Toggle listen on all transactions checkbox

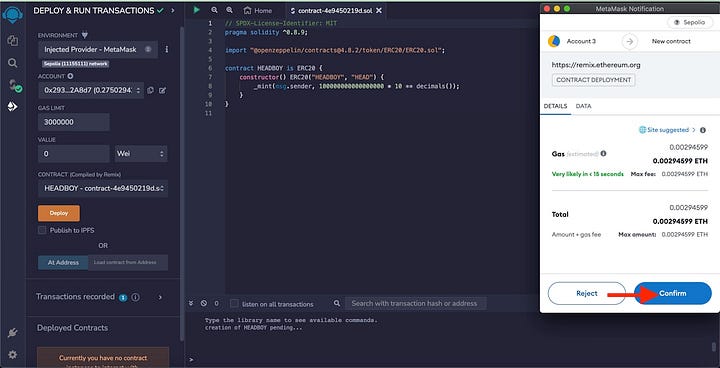[x=234, y=304]
